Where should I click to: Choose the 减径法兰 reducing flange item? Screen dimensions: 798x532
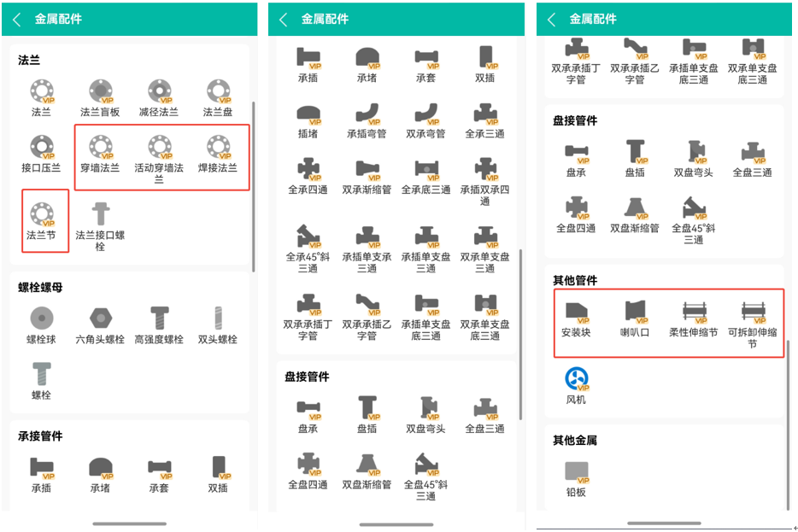click(159, 92)
